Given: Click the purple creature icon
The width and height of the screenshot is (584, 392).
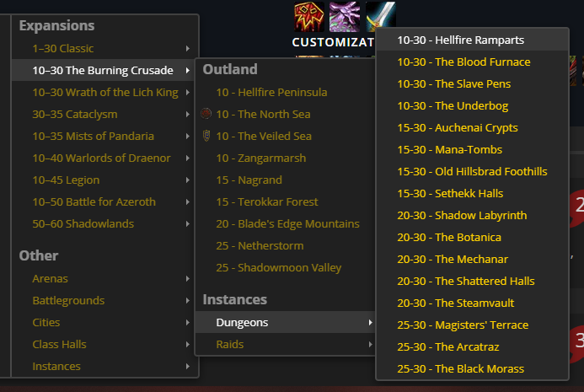Looking at the screenshot, I should [344, 16].
